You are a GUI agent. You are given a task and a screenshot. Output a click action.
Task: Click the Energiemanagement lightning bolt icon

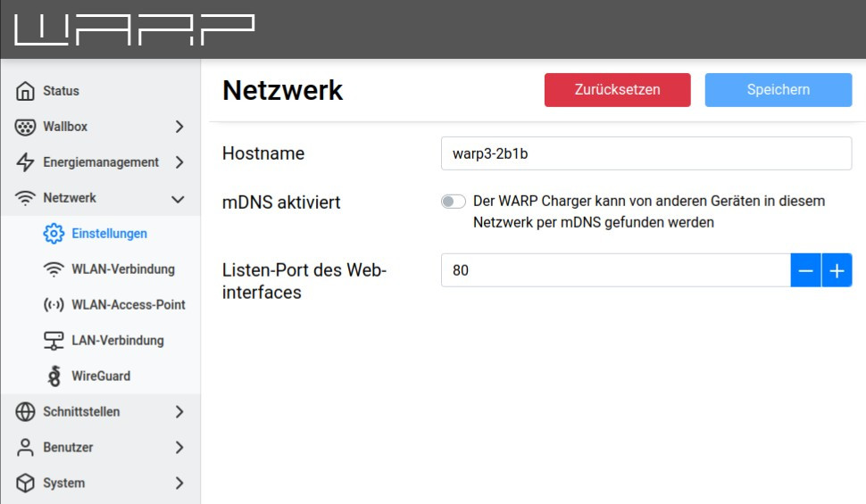click(x=25, y=162)
